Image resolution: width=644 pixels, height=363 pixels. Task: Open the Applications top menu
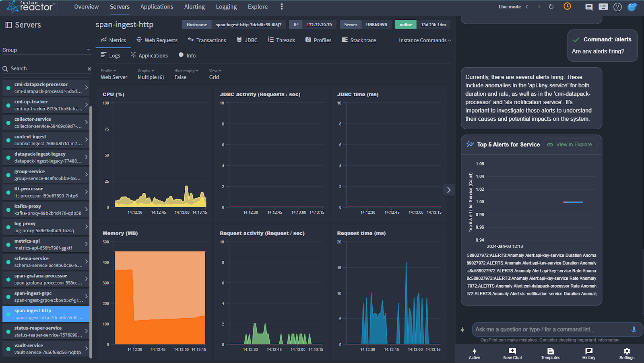[157, 7]
